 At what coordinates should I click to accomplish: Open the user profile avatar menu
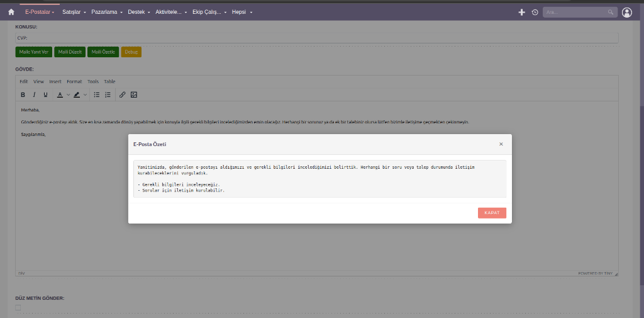click(x=627, y=13)
